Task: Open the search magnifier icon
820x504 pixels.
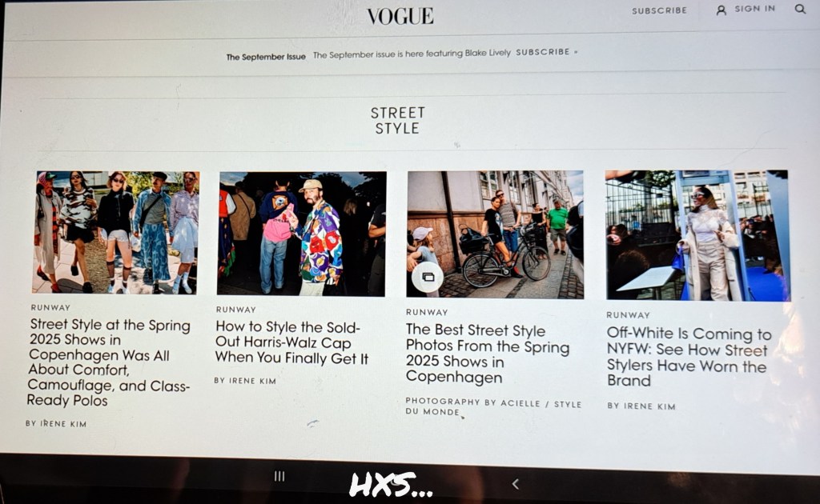Action: click(x=800, y=9)
